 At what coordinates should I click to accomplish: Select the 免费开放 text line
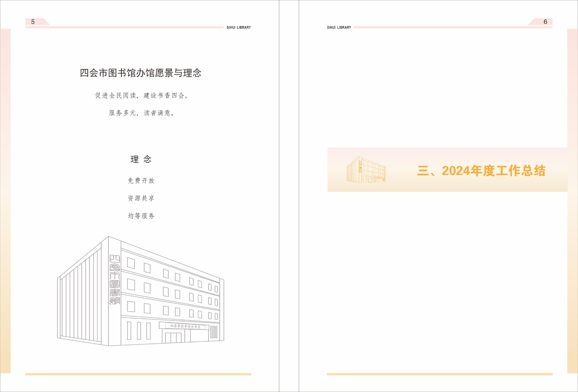click(x=141, y=181)
